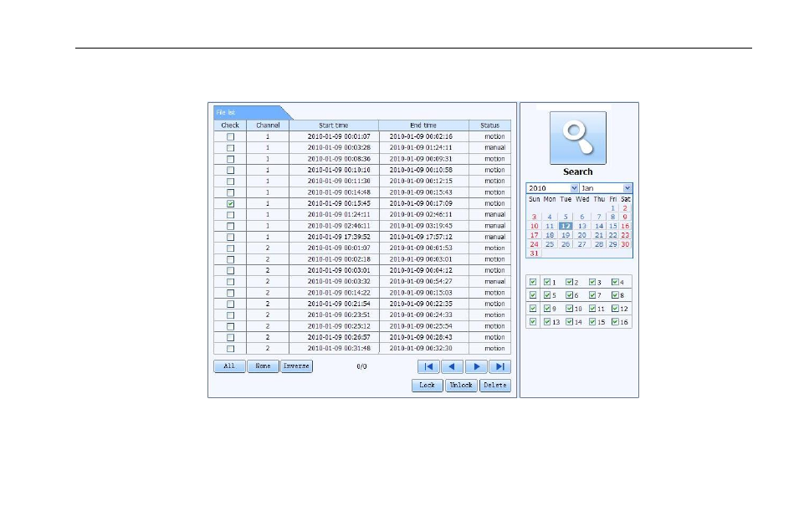Viewport: 799px width, 532px height.
Task: Toggle the row checkbox beside channel 5 to 8
Action: [x=532, y=295]
